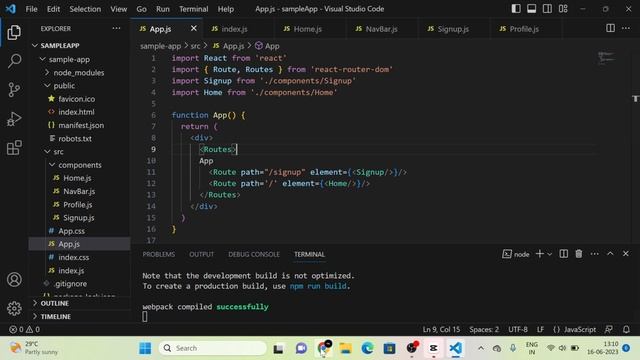Open the Search view in activity bar
This screenshot has height=360, width=640.
click(x=14, y=61)
